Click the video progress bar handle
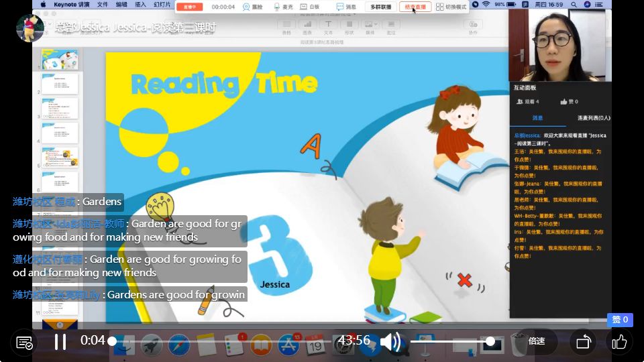Viewport: 644px width, 362px height. click(112, 341)
